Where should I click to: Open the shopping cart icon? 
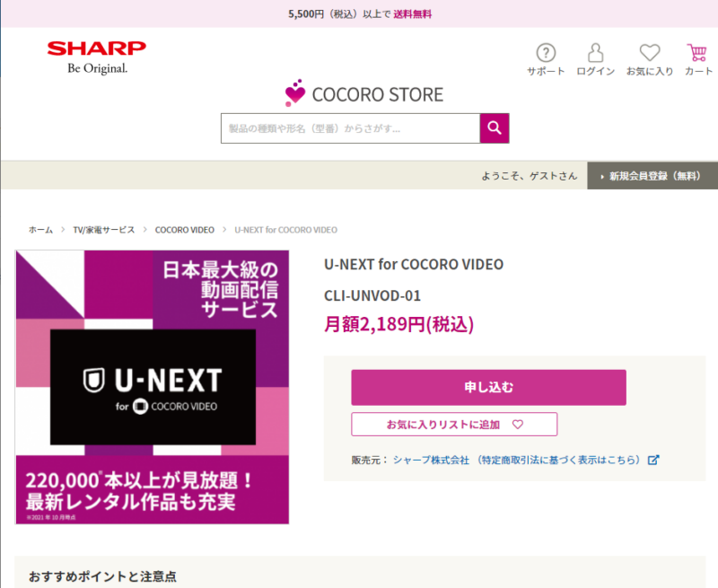point(697,53)
